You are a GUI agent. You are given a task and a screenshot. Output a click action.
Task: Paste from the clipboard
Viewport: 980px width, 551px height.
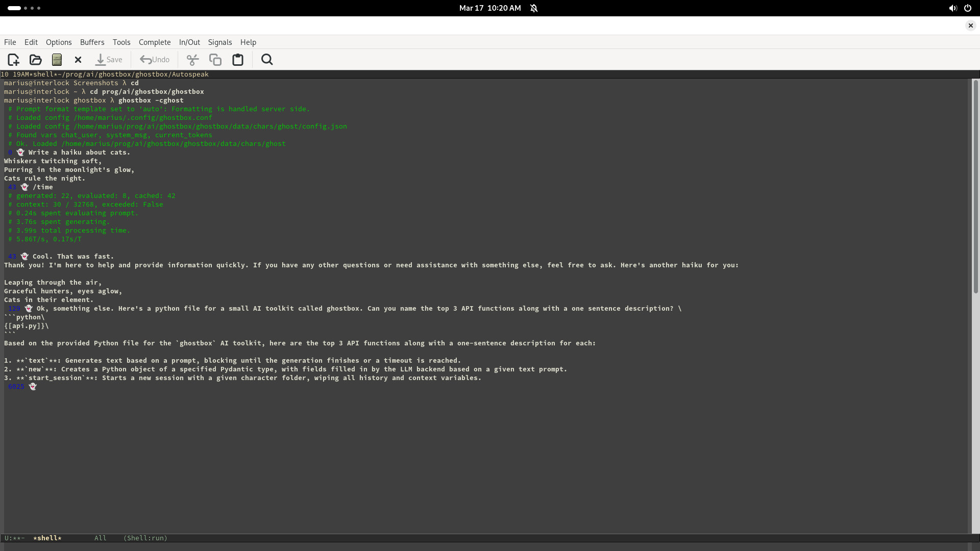click(237, 60)
